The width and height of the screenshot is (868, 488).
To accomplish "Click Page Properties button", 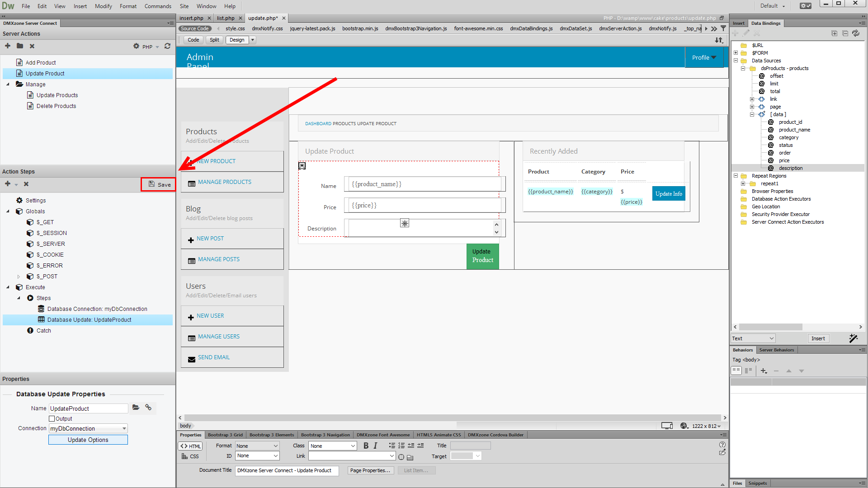I will 370,470.
